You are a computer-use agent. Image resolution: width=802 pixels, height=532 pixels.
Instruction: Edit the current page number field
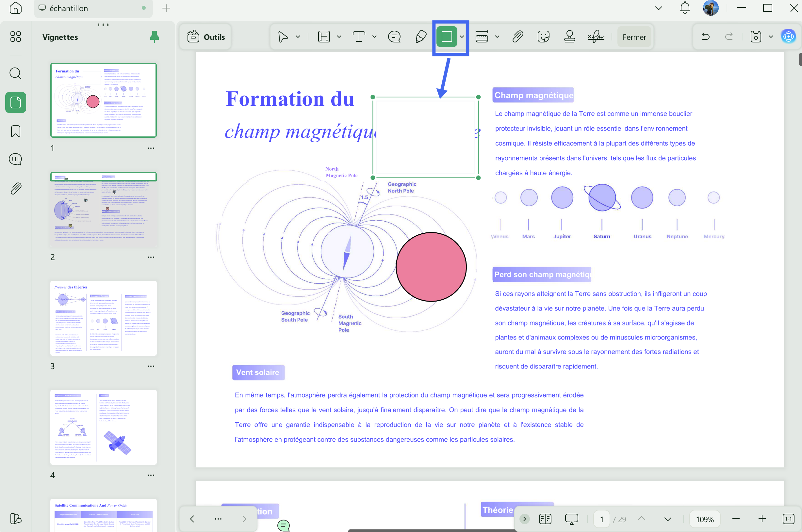tap(602, 519)
